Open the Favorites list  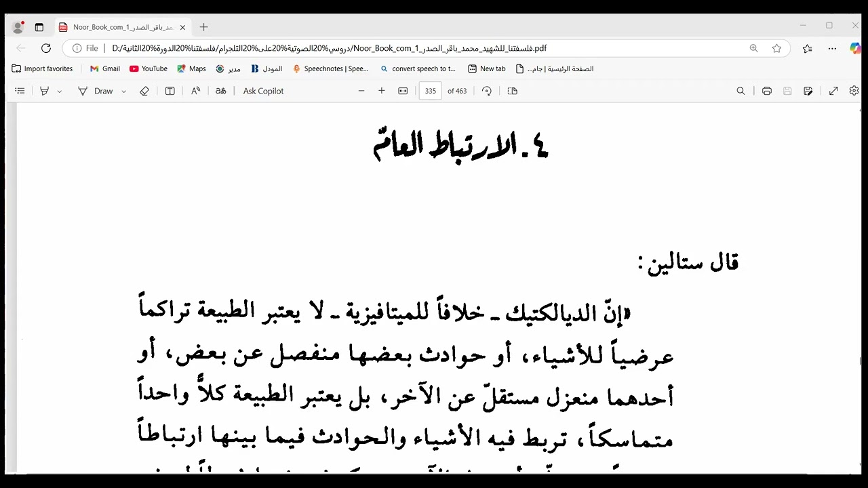click(x=808, y=48)
